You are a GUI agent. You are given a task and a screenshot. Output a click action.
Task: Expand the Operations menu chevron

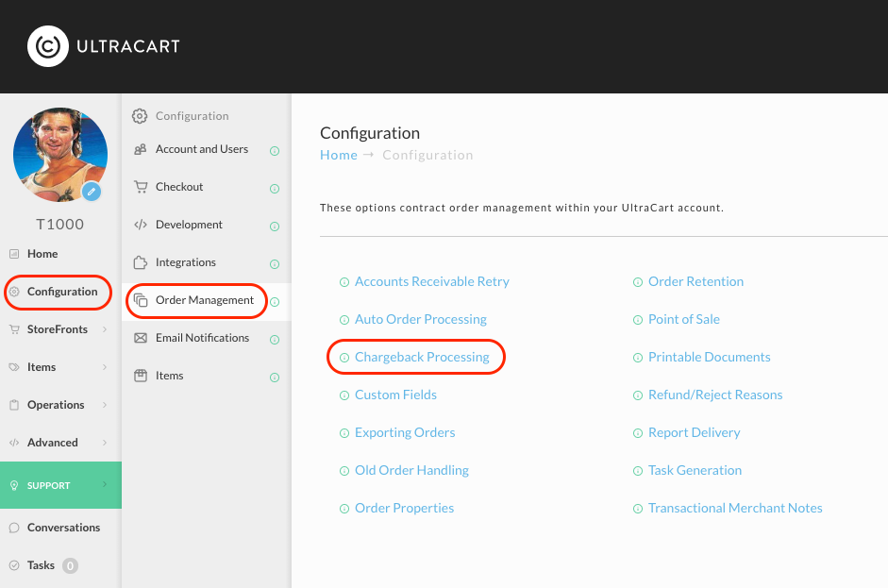[x=105, y=405]
